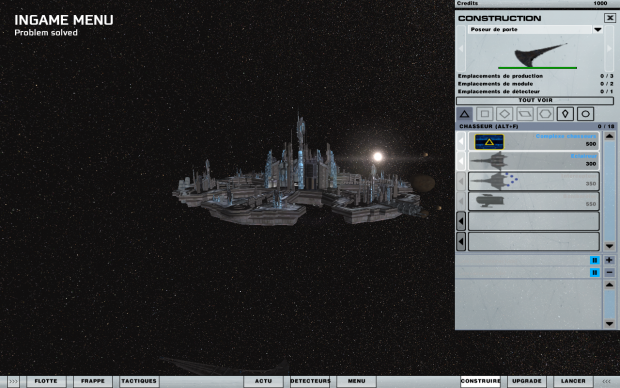This screenshot has height=388, width=620.
Task: Click the green health bar under the ship
Action: coord(537,68)
